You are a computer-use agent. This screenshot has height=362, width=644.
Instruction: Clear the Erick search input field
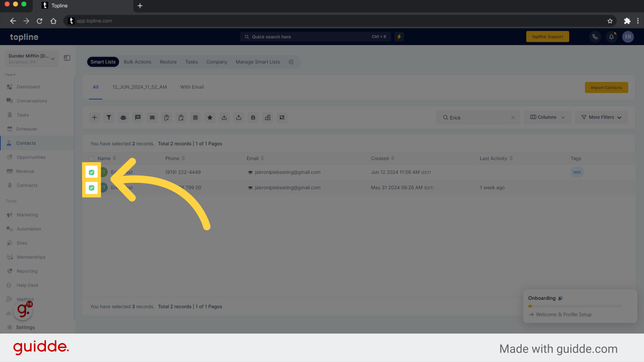513,117
